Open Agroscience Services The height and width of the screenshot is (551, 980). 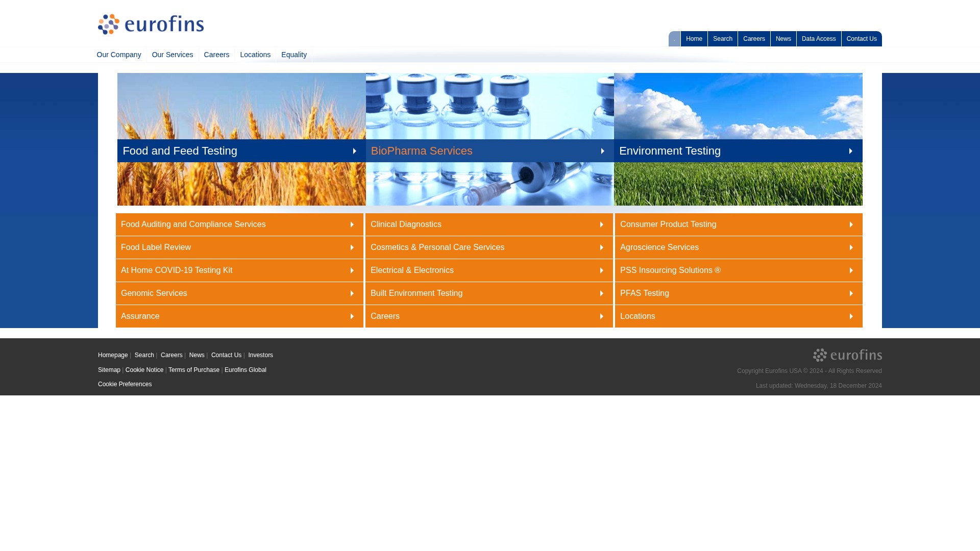tap(739, 247)
